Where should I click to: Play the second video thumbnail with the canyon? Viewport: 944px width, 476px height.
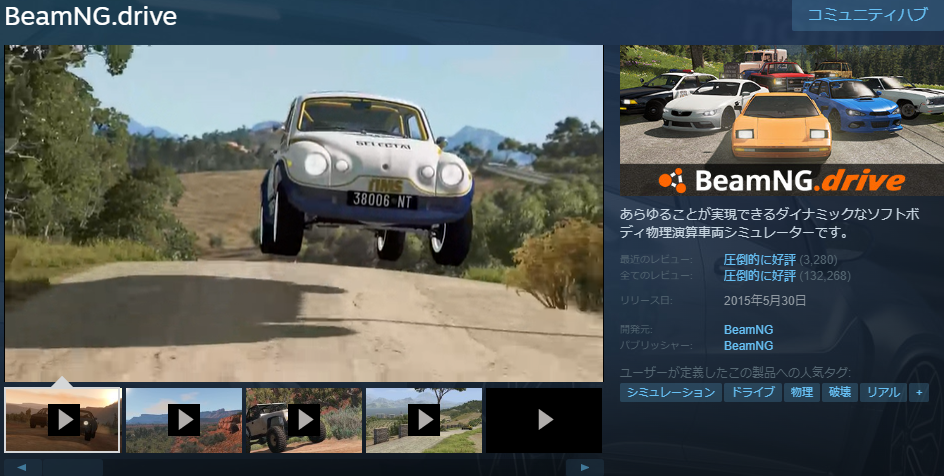tap(184, 420)
